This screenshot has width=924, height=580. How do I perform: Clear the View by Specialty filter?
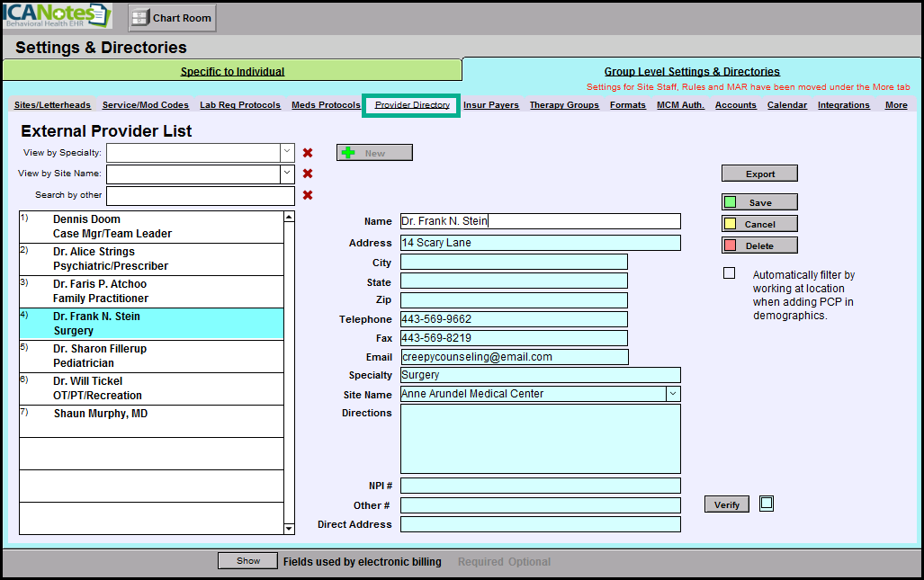(x=308, y=153)
